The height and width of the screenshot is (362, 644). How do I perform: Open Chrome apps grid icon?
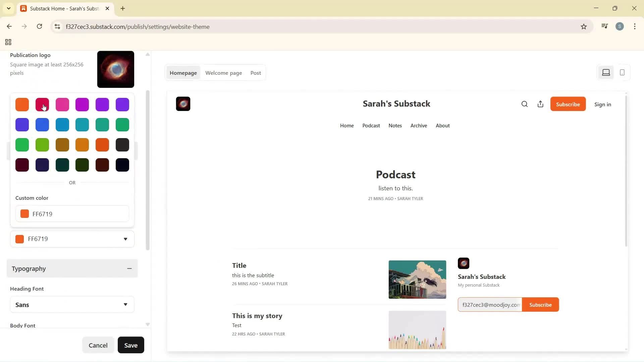pyautogui.click(x=8, y=42)
